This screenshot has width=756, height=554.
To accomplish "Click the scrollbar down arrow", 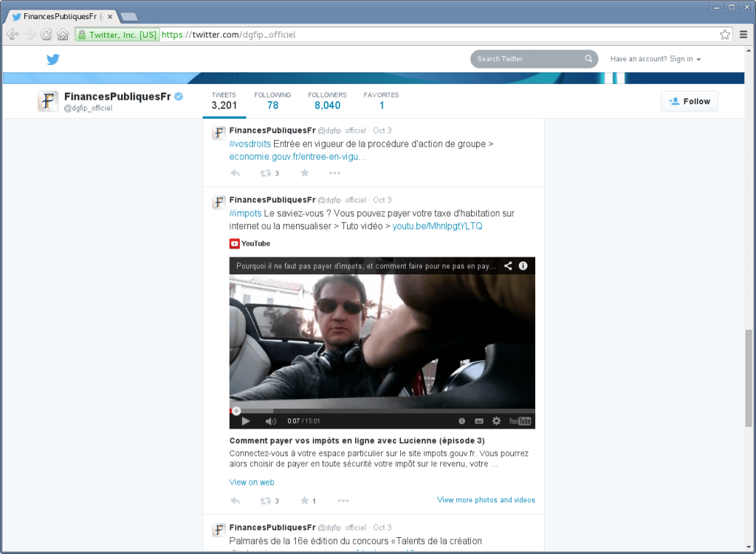I will pyautogui.click(x=749, y=547).
